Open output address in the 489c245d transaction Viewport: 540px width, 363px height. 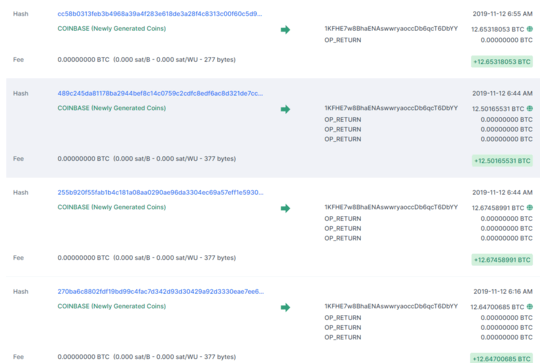(x=391, y=108)
